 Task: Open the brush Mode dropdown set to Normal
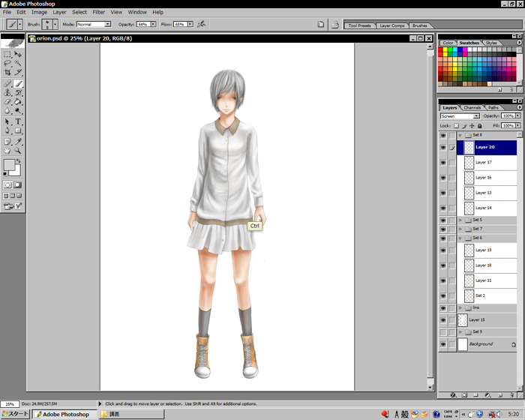pos(93,24)
